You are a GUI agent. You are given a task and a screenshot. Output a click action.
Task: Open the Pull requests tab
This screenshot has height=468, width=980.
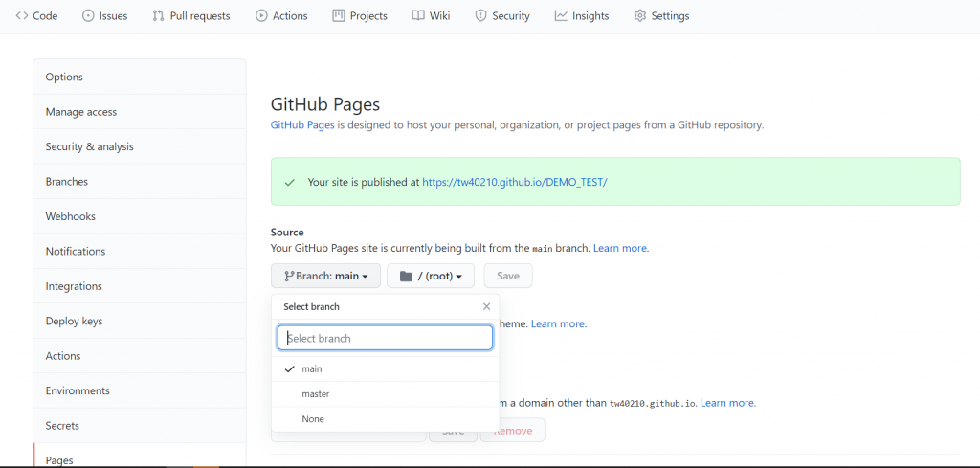tap(191, 16)
